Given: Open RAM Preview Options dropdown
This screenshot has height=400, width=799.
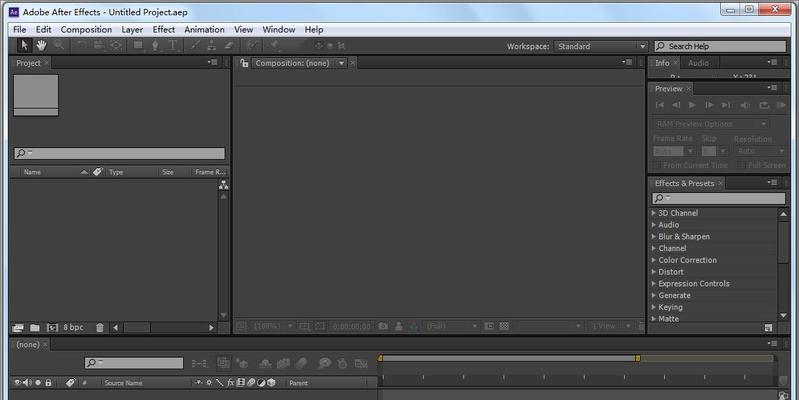Looking at the screenshot, I should [711, 124].
